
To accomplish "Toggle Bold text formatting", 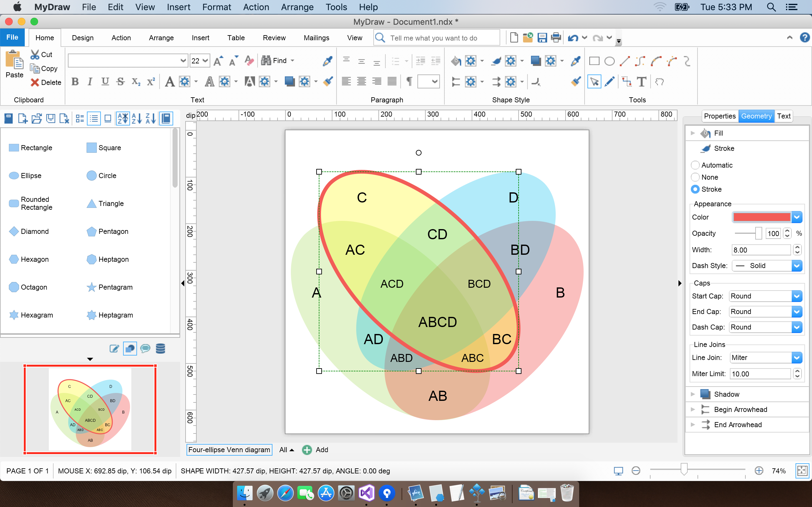I will click(75, 81).
